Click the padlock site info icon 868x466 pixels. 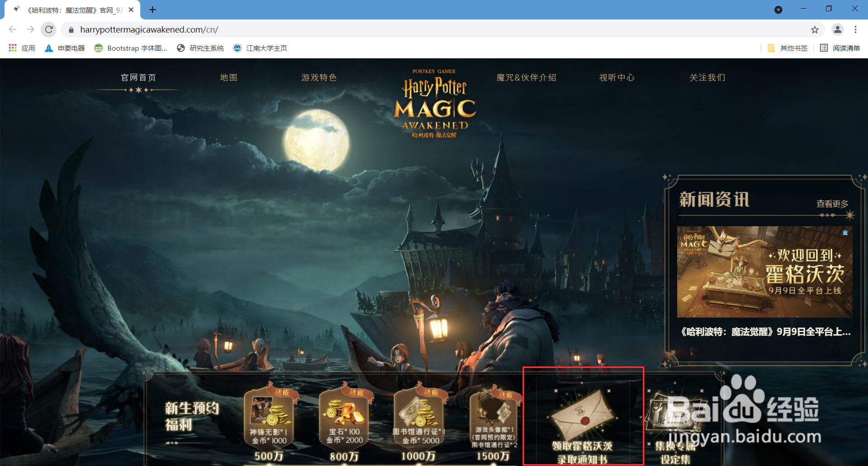tap(71, 30)
